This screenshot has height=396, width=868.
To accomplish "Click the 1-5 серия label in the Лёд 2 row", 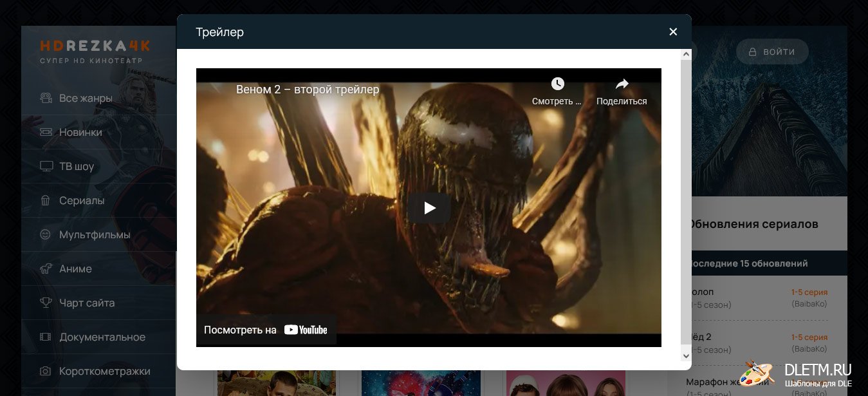I will coord(809,337).
